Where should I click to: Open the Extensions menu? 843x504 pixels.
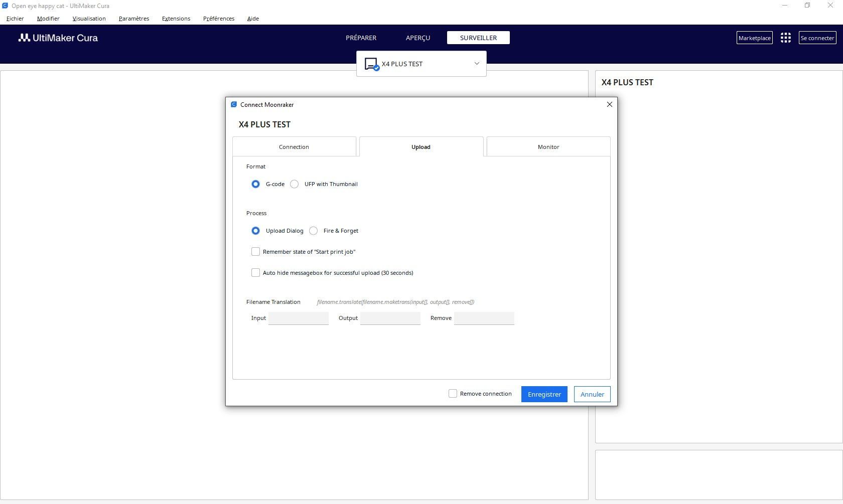[x=176, y=19]
